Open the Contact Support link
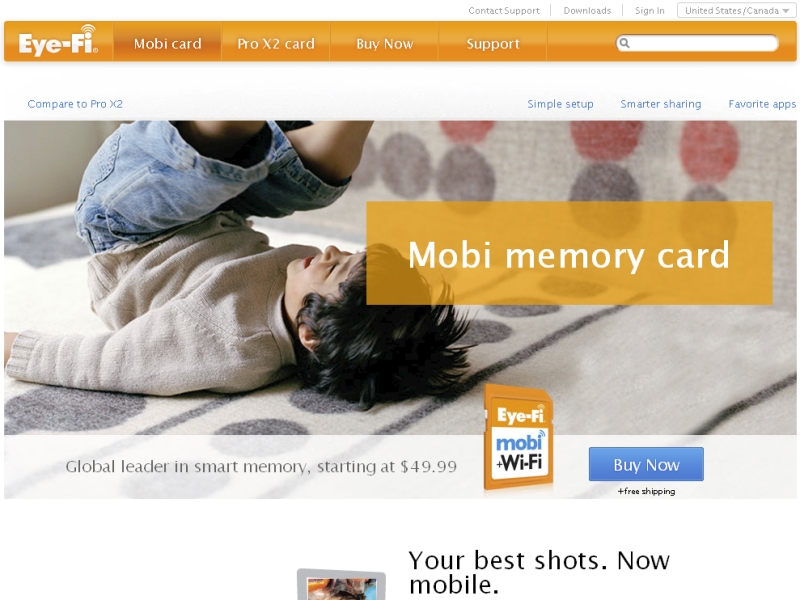Screen dimensions: 800x600 pyautogui.click(x=504, y=11)
